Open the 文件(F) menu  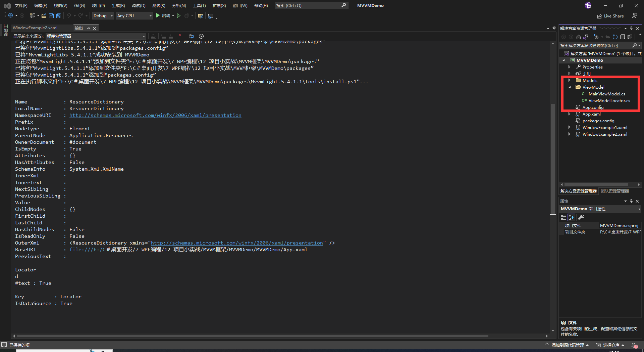(21, 5)
